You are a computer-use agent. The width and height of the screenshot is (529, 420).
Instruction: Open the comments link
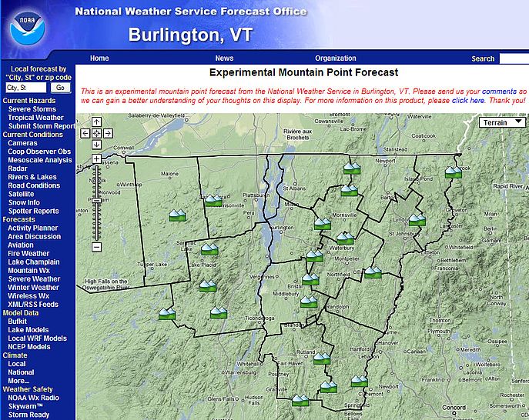click(499, 92)
